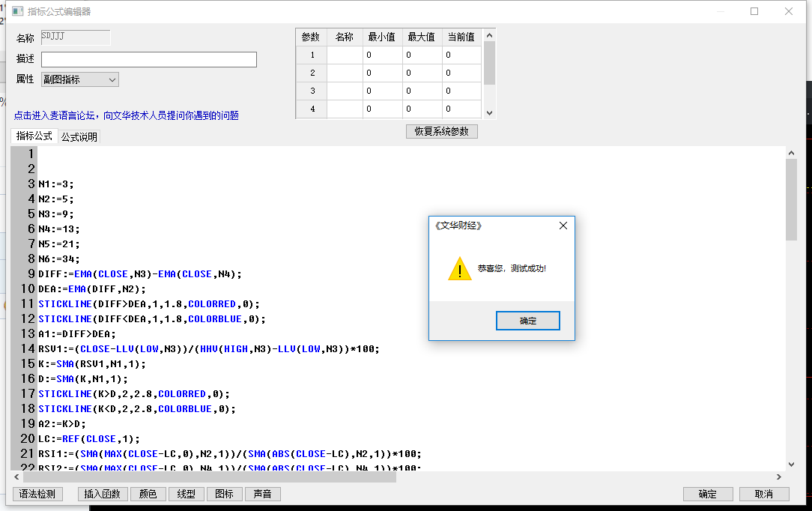Open the 麦语言论坛 forum link
Viewport: 812px width, 511px height.
coord(127,115)
